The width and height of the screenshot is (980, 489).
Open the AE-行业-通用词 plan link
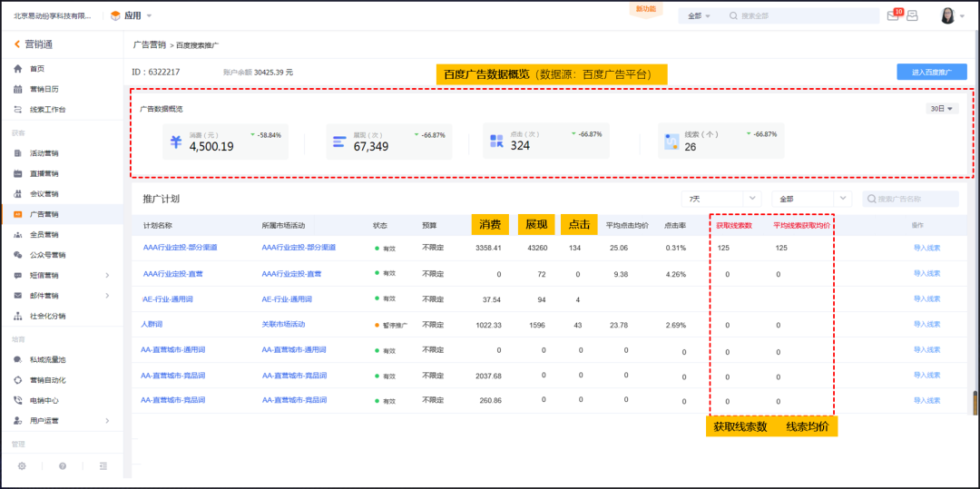click(168, 299)
